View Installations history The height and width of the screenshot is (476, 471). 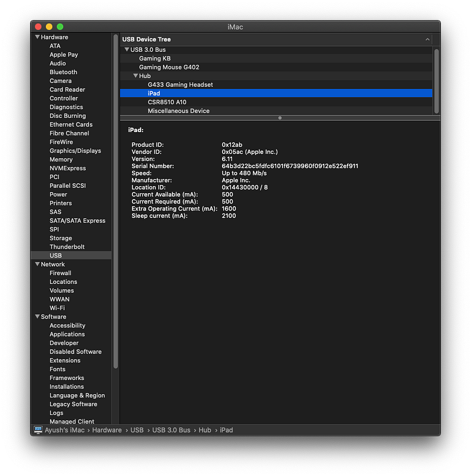(x=67, y=386)
